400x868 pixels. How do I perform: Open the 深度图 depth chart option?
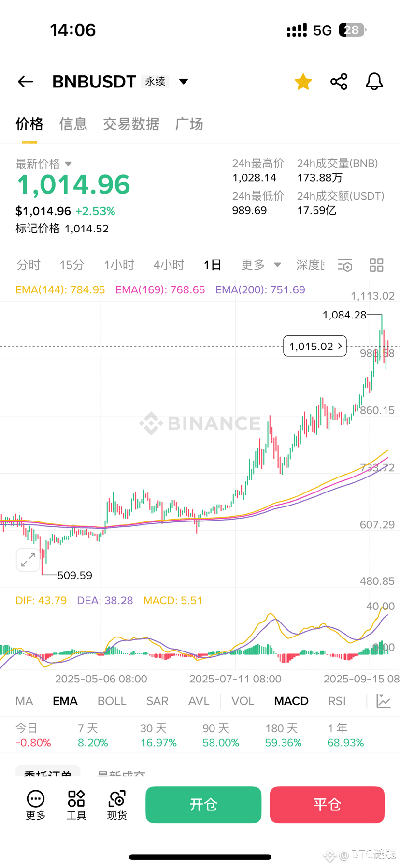coord(310,265)
